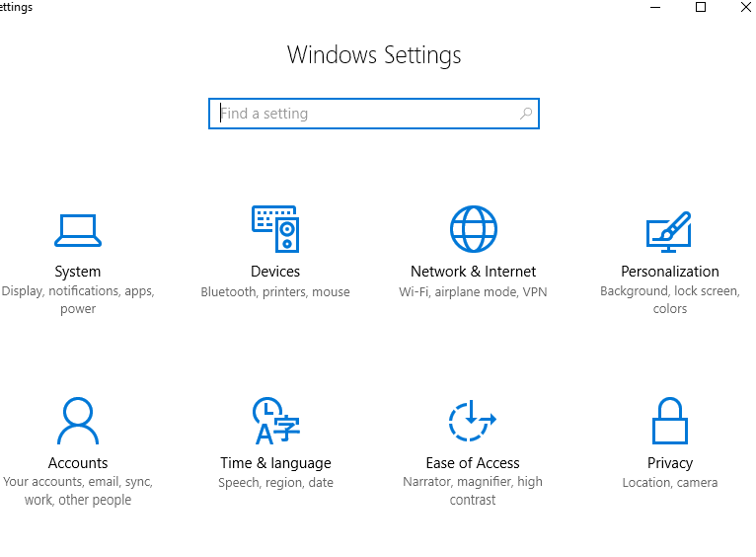
Task: Select the Ease of Access dashed-circle icon
Action: click(x=473, y=421)
